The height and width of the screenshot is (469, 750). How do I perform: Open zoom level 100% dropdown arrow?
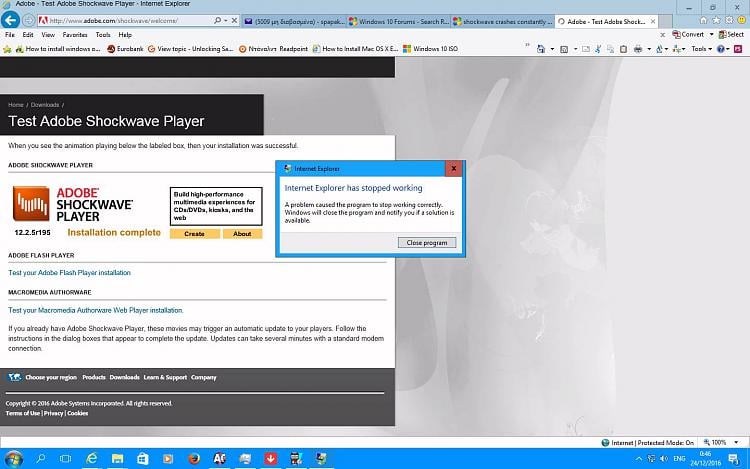pyautogui.click(x=736, y=442)
